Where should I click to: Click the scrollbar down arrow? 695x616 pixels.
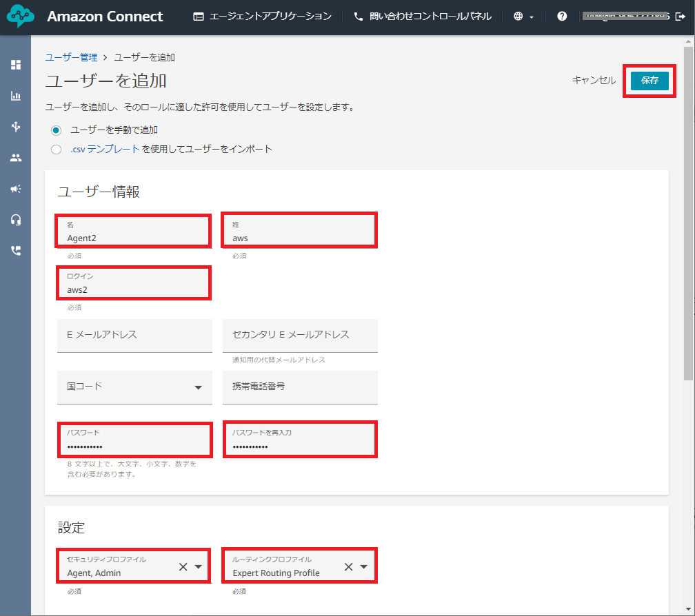point(688,610)
